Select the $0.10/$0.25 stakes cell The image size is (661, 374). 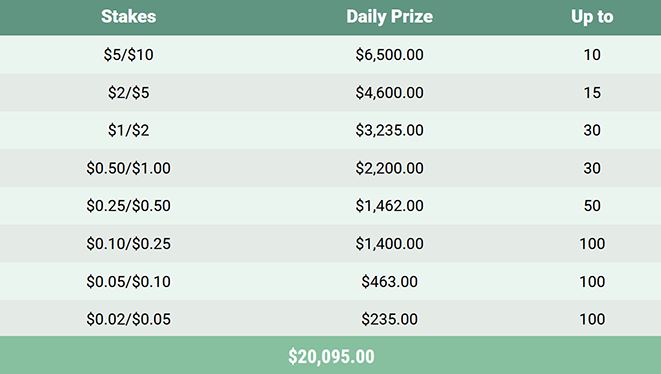[x=129, y=243]
